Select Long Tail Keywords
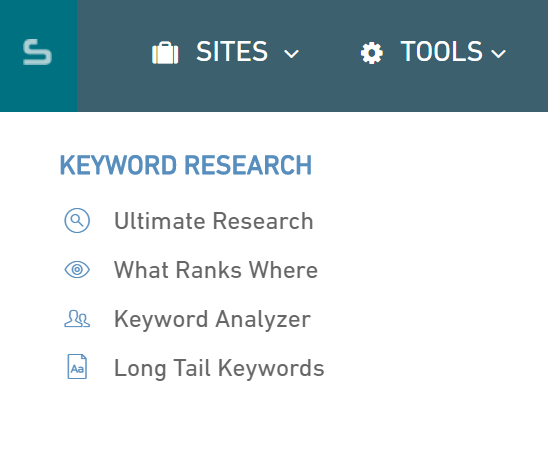This screenshot has height=465, width=548. coord(219,368)
